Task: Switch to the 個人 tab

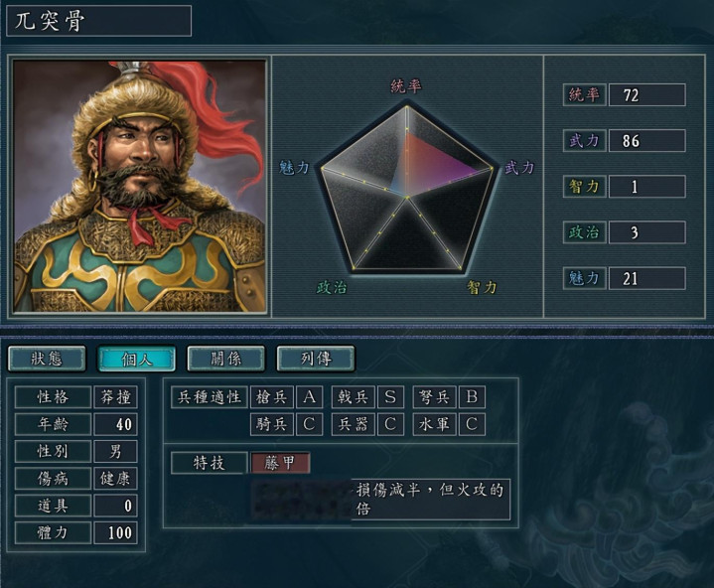Action: pos(137,359)
